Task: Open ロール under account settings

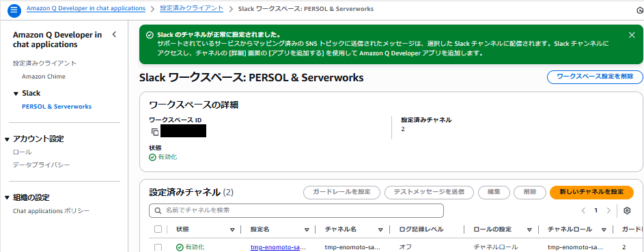Action: click(x=23, y=152)
